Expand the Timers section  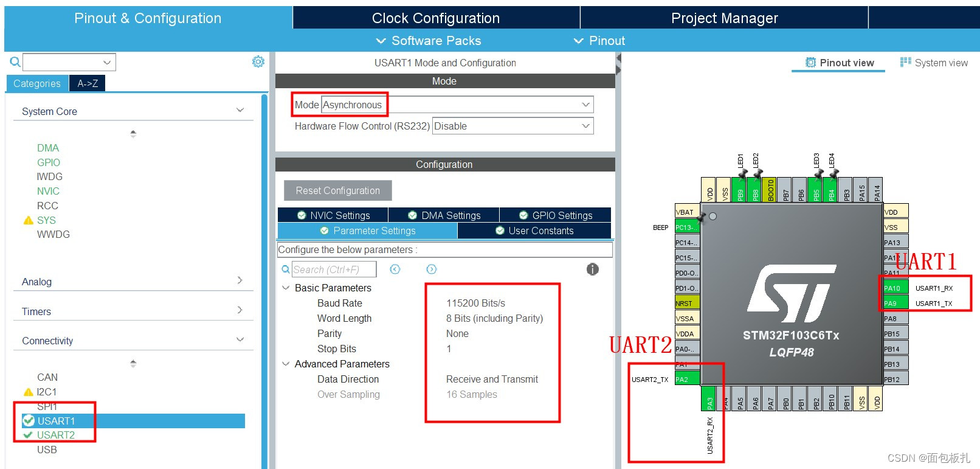[x=240, y=310]
